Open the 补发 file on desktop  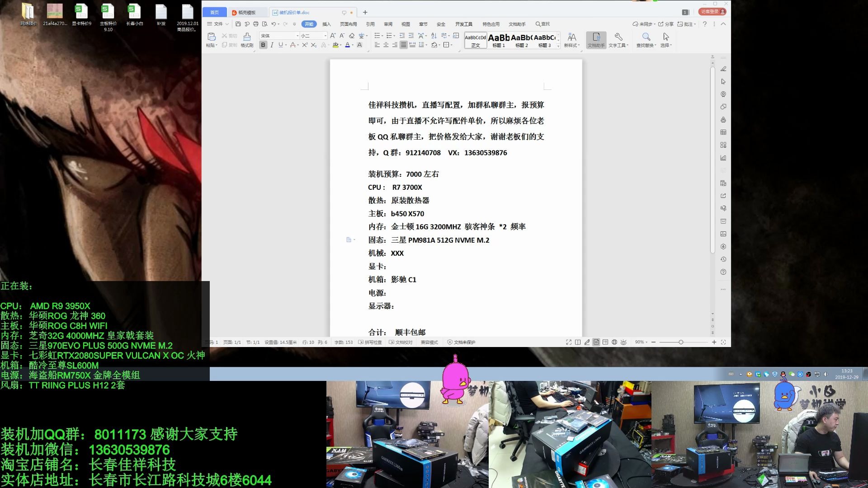[x=161, y=15]
